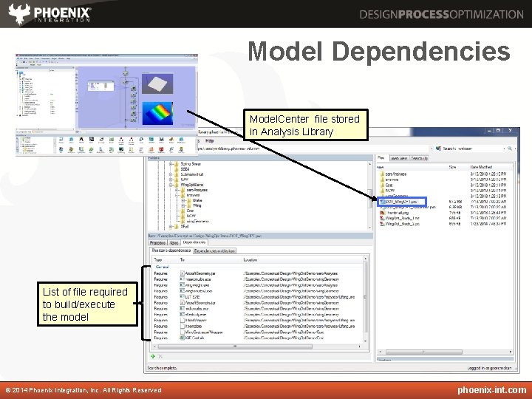Switch to Dependencies on this item sub-tab
The width and height of the screenshot is (532, 399).
214,250
